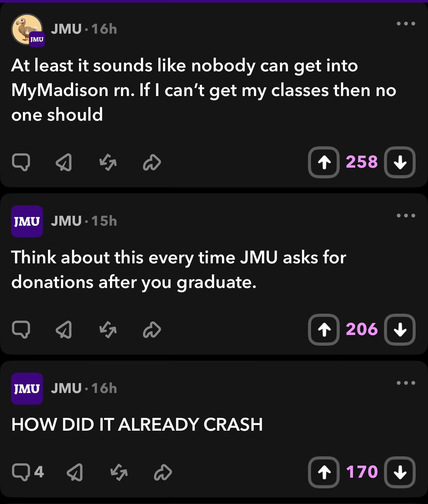This screenshot has height=504, width=428.
Task: Send the CRASH post via direct message
Action: [x=75, y=472]
